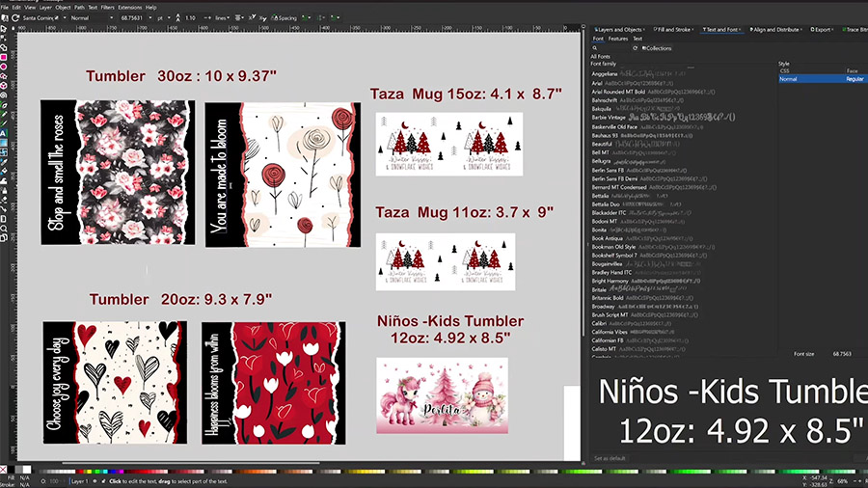Click the font search field
The height and width of the screenshot is (488, 868).
tap(613, 48)
